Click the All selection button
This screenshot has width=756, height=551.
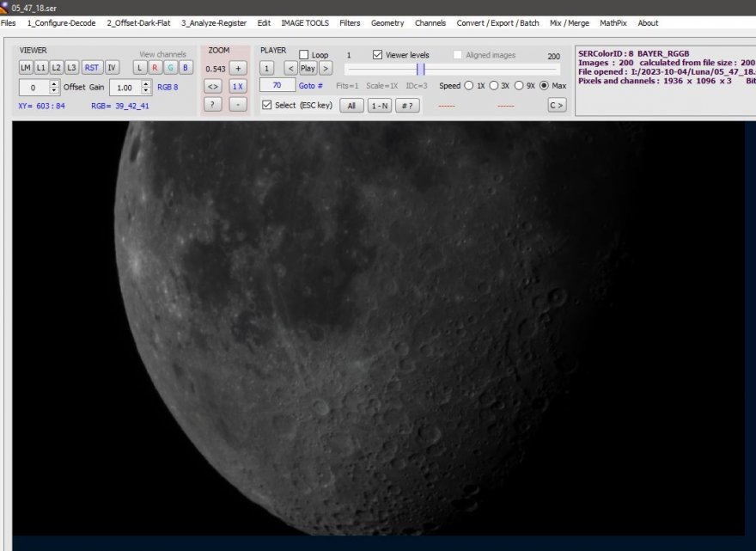351,106
